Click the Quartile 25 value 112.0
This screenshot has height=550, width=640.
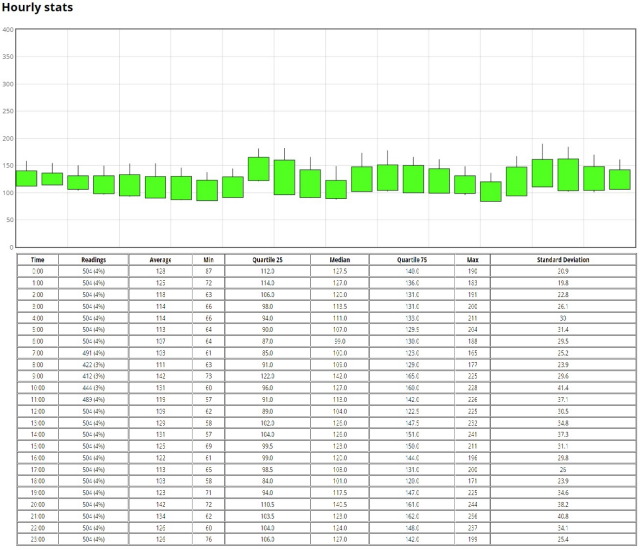[x=267, y=271]
